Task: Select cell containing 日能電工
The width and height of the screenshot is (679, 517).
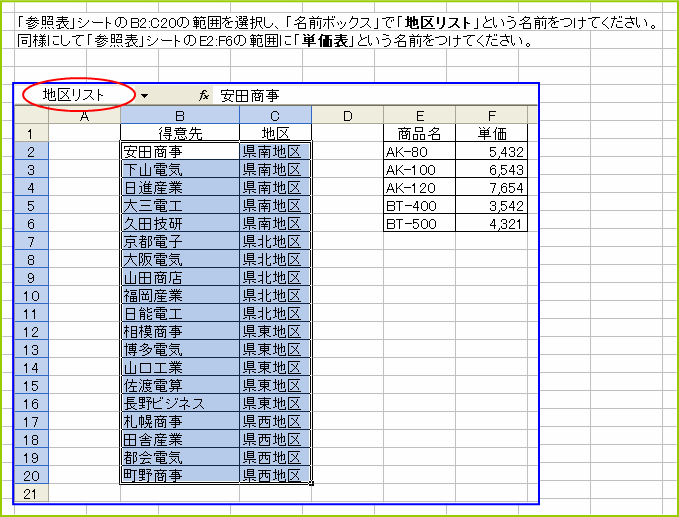Action: (x=180, y=313)
